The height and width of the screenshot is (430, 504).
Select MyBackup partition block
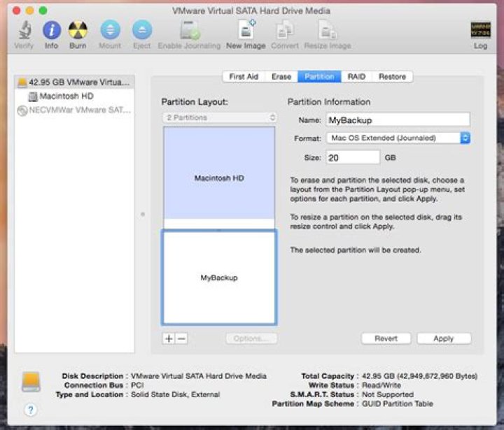[x=219, y=278]
